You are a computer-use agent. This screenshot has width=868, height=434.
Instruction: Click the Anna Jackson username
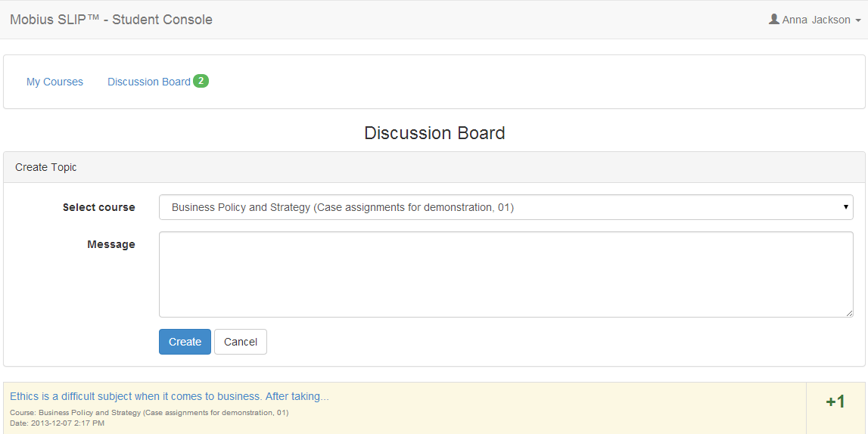coord(816,20)
